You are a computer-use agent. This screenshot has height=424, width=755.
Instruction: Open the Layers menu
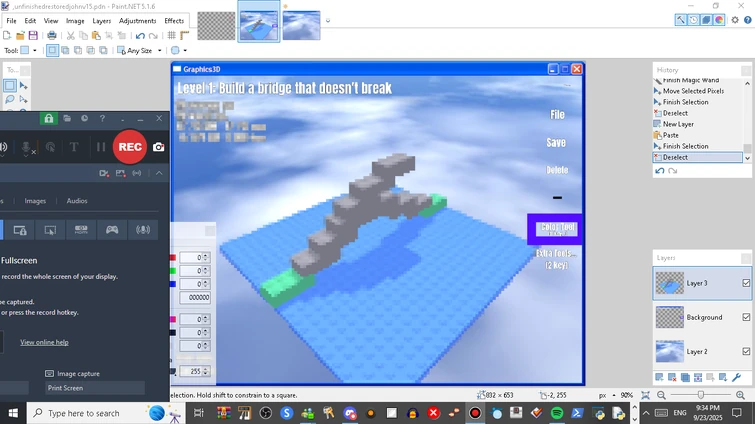102,21
